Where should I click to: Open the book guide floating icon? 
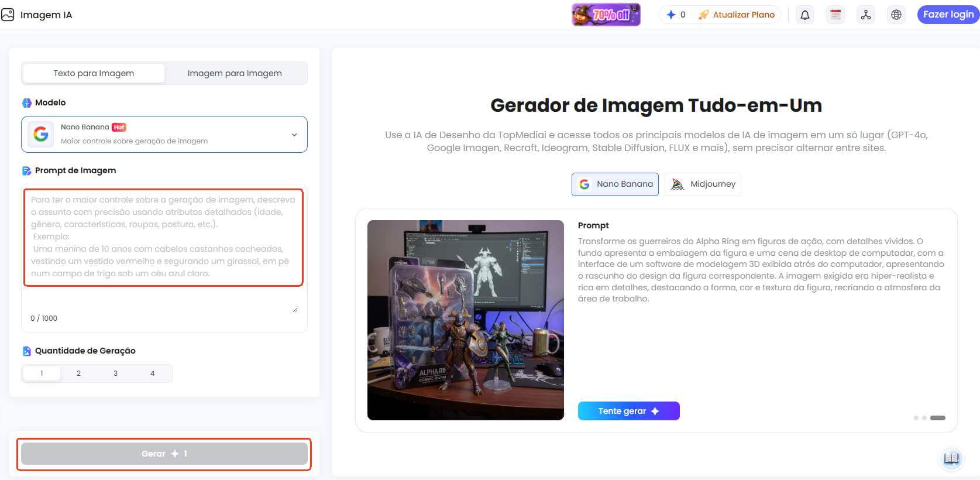point(951,458)
